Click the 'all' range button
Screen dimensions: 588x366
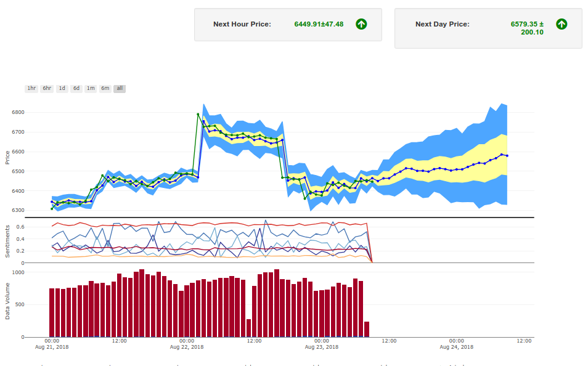point(120,88)
